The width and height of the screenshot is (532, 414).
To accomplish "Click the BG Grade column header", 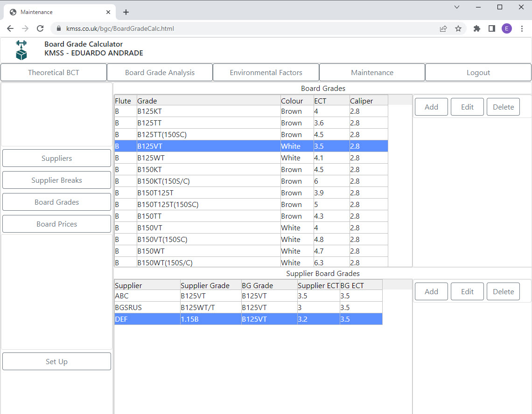I will coord(269,285).
